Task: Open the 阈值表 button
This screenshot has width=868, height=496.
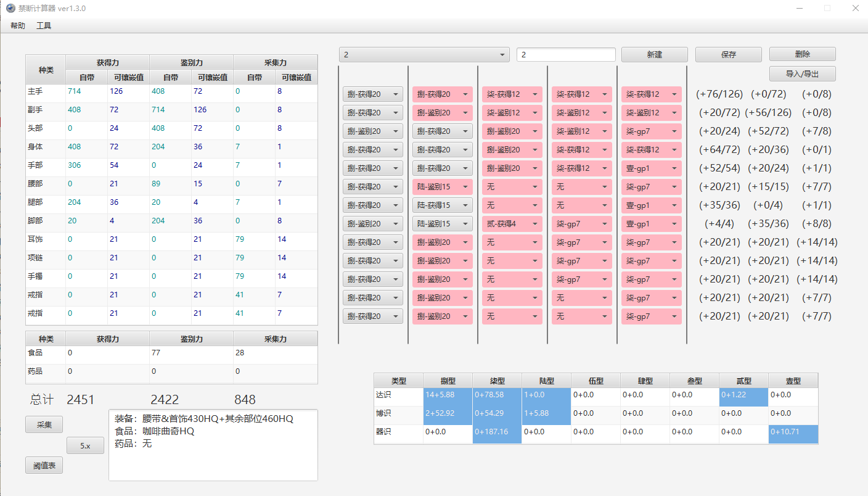Action: [x=44, y=466]
